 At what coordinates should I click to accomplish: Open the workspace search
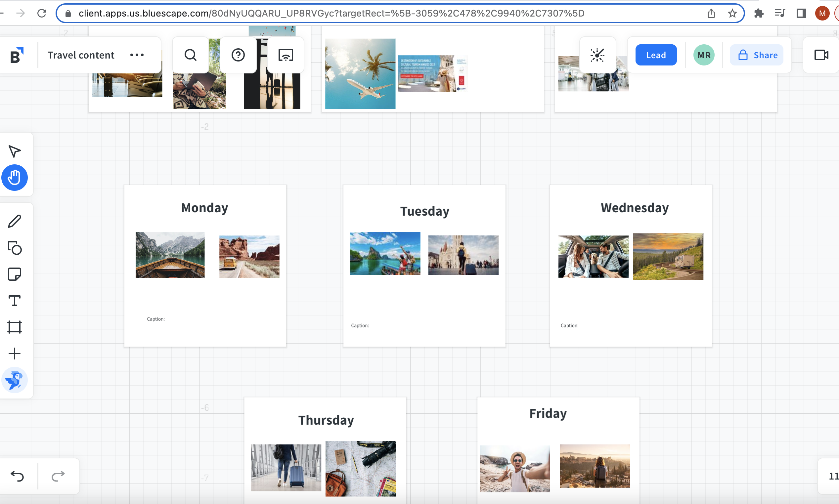[191, 55]
